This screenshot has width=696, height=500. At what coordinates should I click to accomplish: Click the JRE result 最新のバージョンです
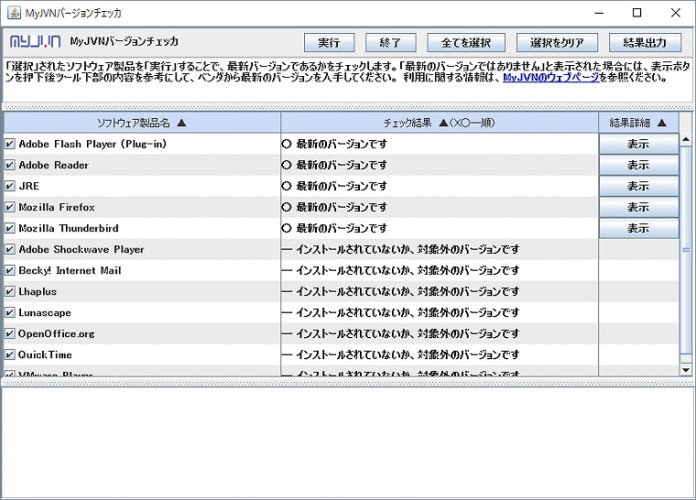pos(341,186)
